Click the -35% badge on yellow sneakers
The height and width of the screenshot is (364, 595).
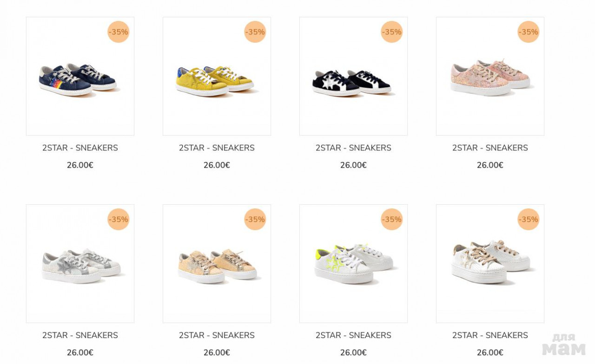point(255,32)
